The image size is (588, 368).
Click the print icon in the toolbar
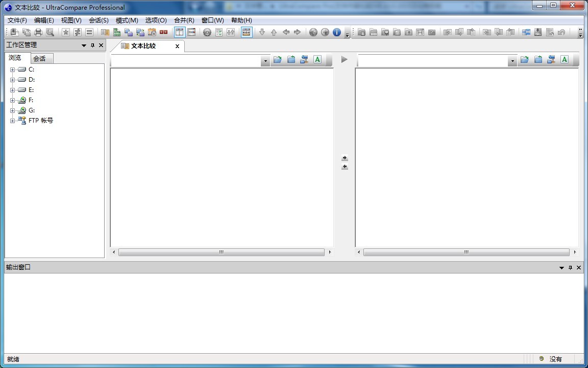[38, 32]
